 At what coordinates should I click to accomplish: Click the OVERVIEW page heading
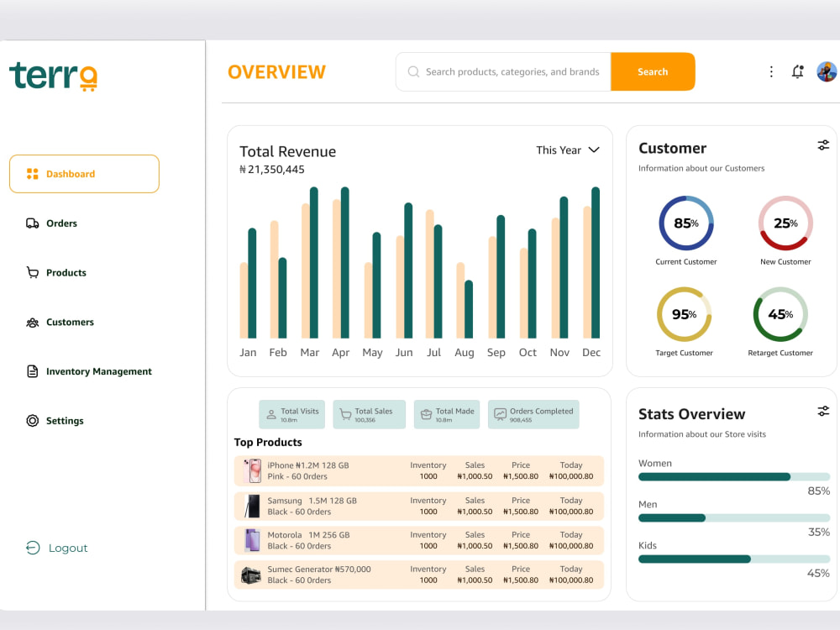276,71
